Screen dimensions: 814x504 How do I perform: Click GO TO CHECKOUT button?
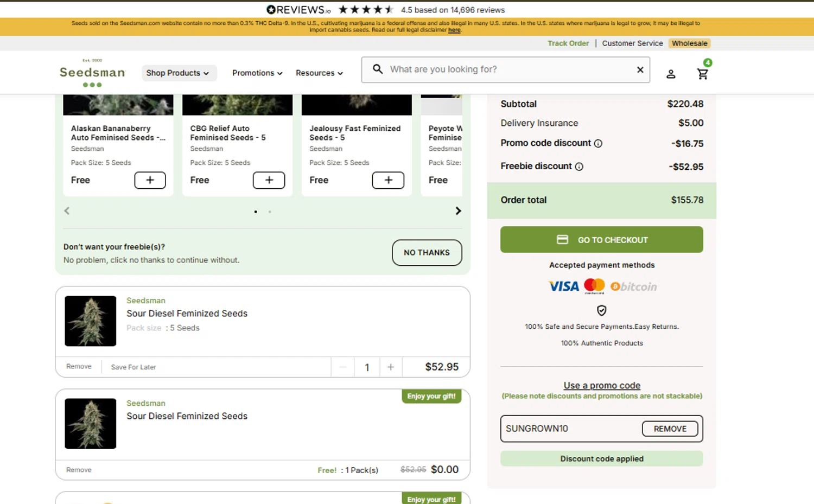(602, 240)
